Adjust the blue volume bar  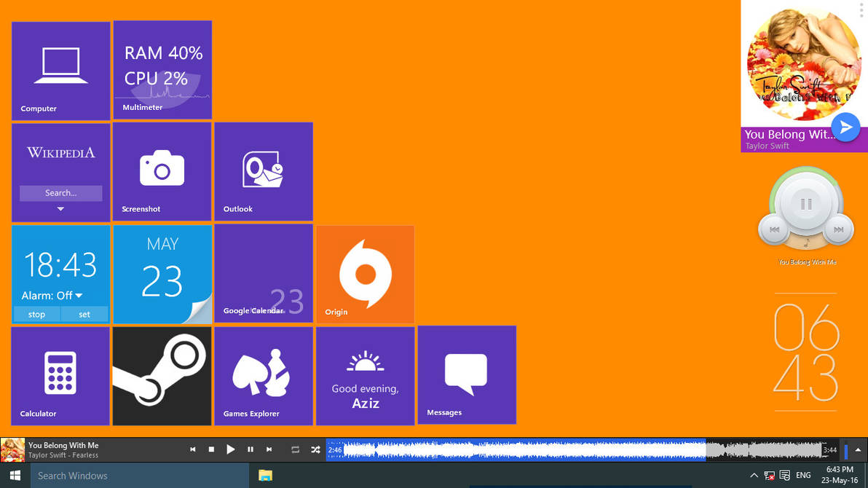coord(846,451)
